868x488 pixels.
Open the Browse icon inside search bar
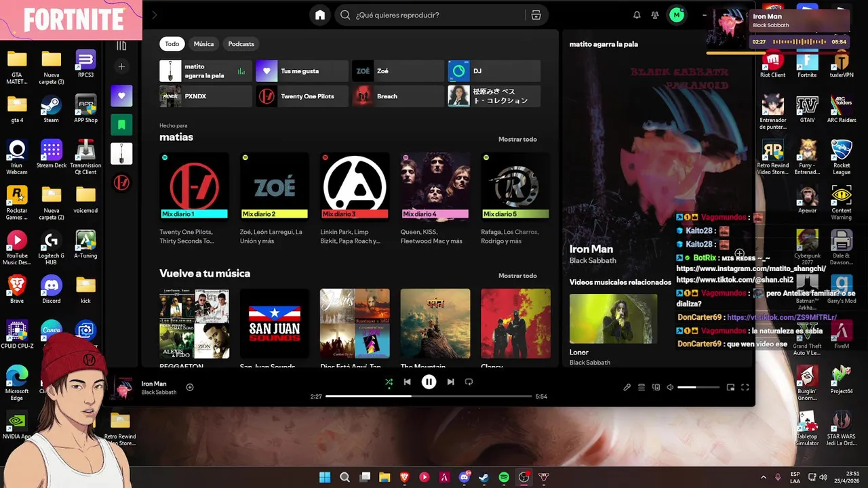tap(536, 15)
